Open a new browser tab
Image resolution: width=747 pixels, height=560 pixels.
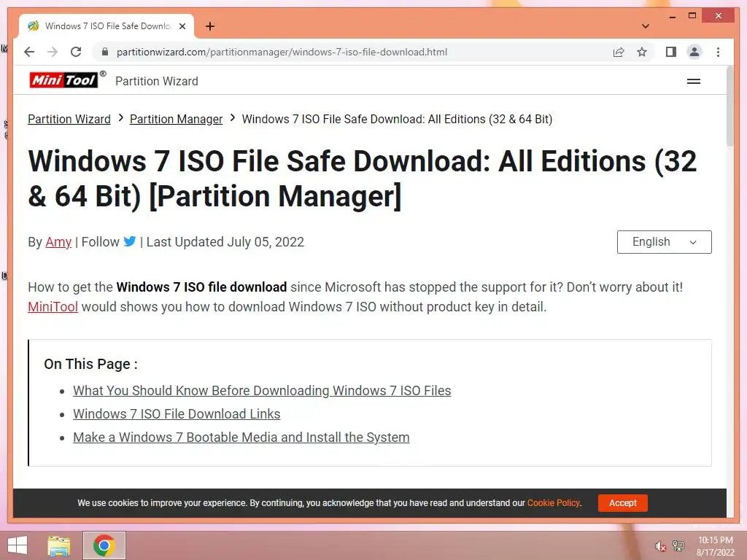(x=210, y=26)
